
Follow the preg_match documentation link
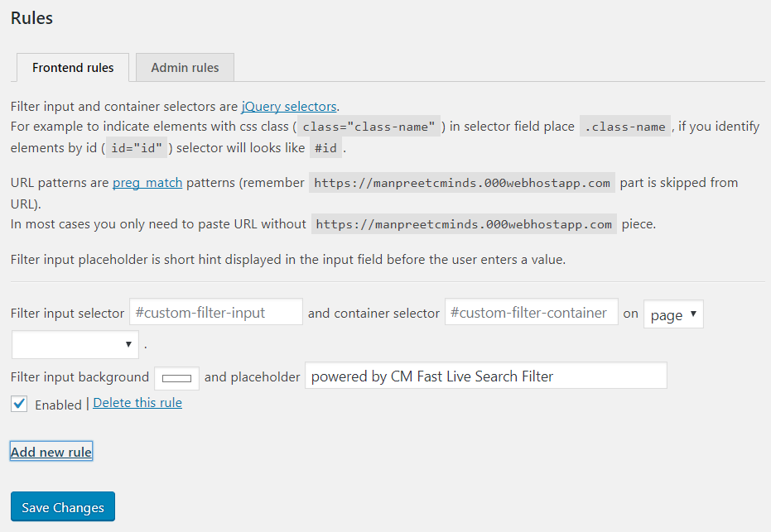147,182
